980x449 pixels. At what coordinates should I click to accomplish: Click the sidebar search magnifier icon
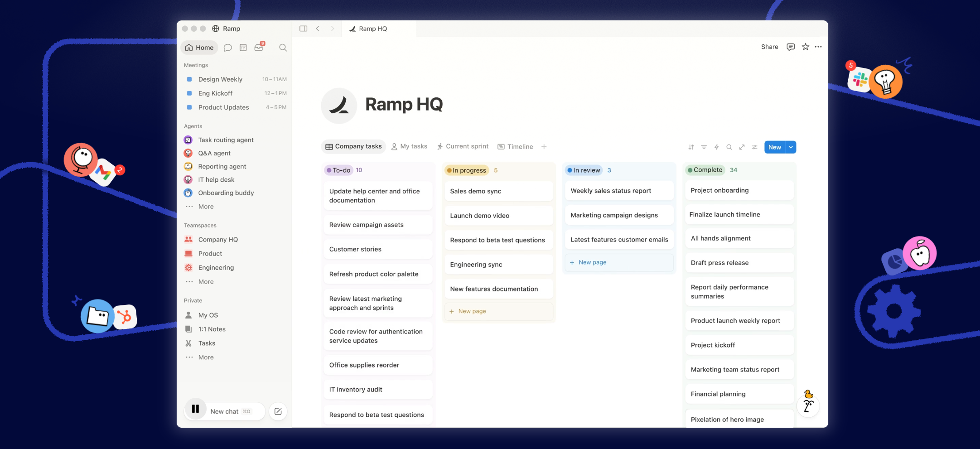click(283, 48)
